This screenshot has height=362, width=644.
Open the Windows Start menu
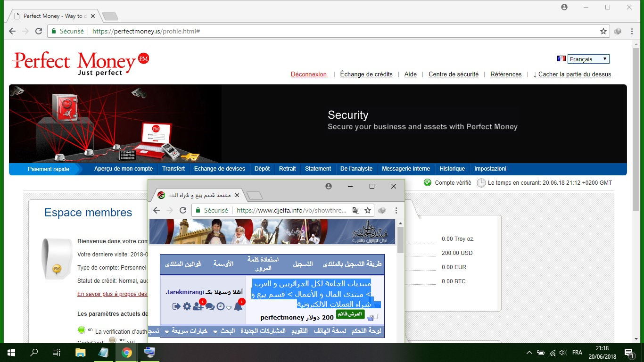click(x=11, y=352)
